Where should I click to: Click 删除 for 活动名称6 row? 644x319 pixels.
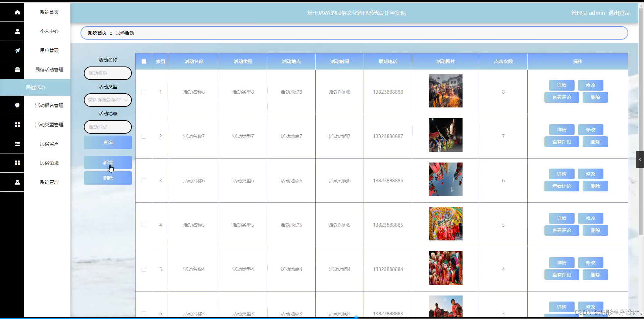click(595, 186)
